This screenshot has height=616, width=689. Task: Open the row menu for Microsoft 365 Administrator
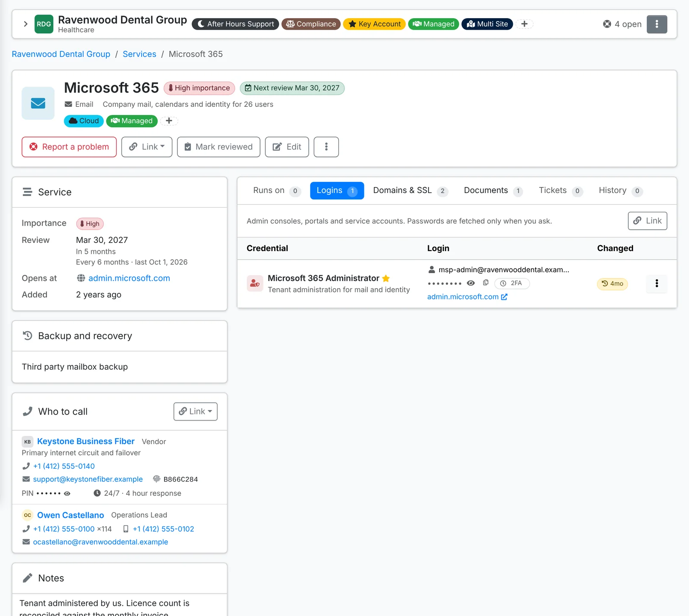tap(657, 283)
